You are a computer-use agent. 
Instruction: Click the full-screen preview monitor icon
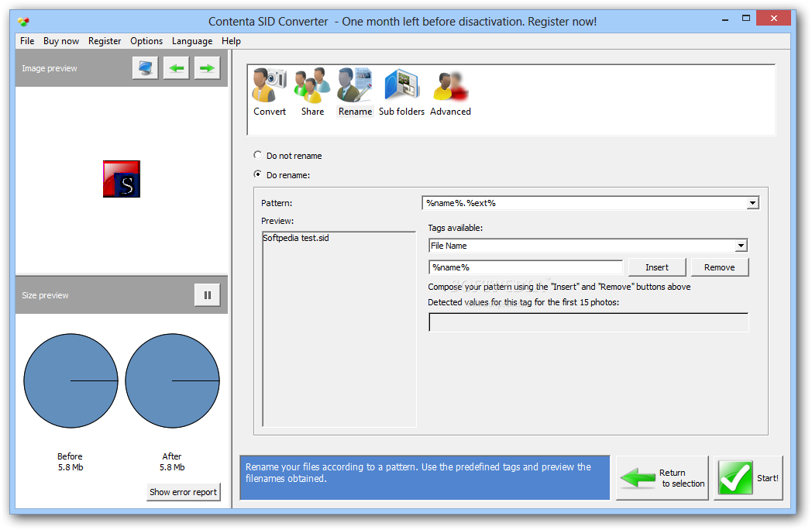point(145,68)
